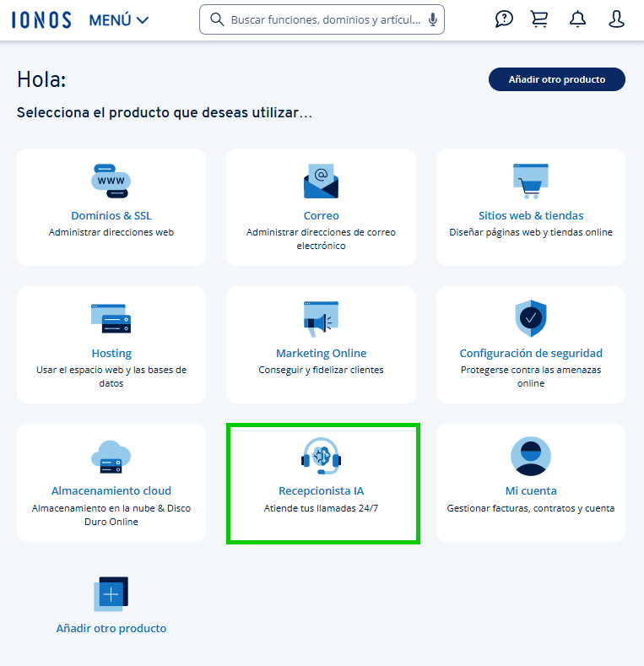Activate the microphone voice search icon

[x=432, y=19]
